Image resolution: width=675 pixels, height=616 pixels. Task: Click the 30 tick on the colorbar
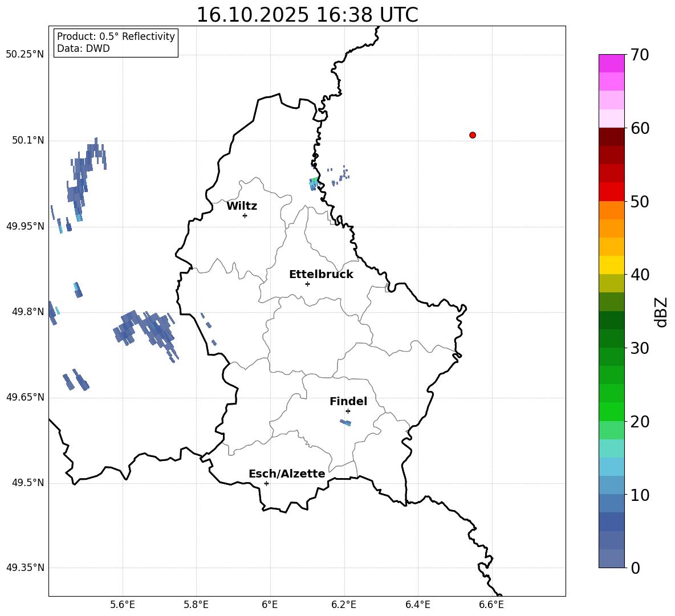point(640,348)
